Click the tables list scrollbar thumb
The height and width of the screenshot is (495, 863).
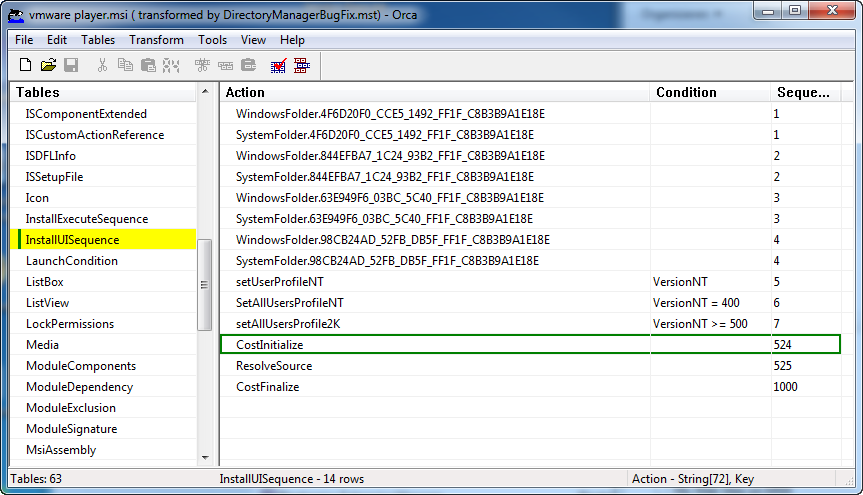pyautogui.click(x=205, y=285)
